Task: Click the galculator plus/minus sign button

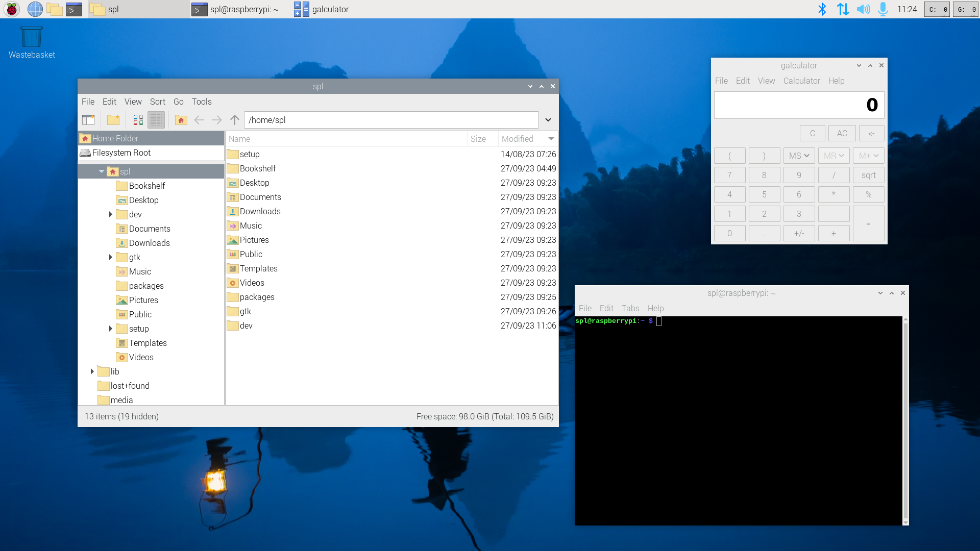Action: (798, 234)
